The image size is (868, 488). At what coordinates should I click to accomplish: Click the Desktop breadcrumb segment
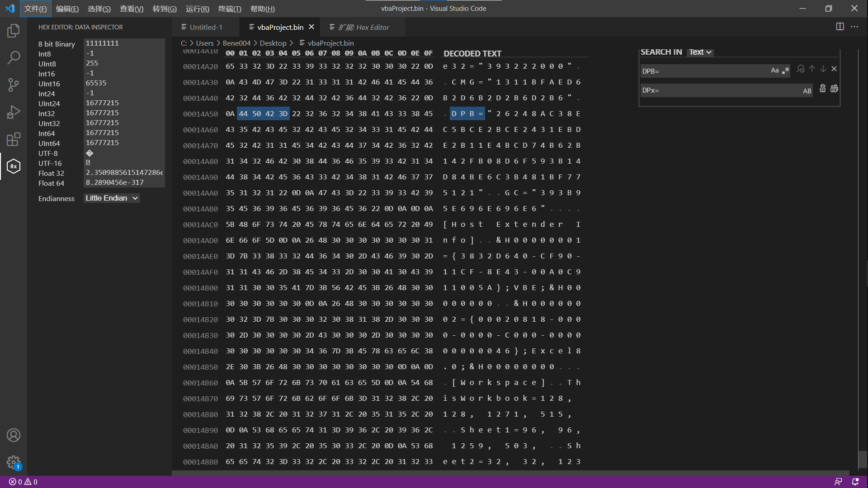[x=273, y=43]
